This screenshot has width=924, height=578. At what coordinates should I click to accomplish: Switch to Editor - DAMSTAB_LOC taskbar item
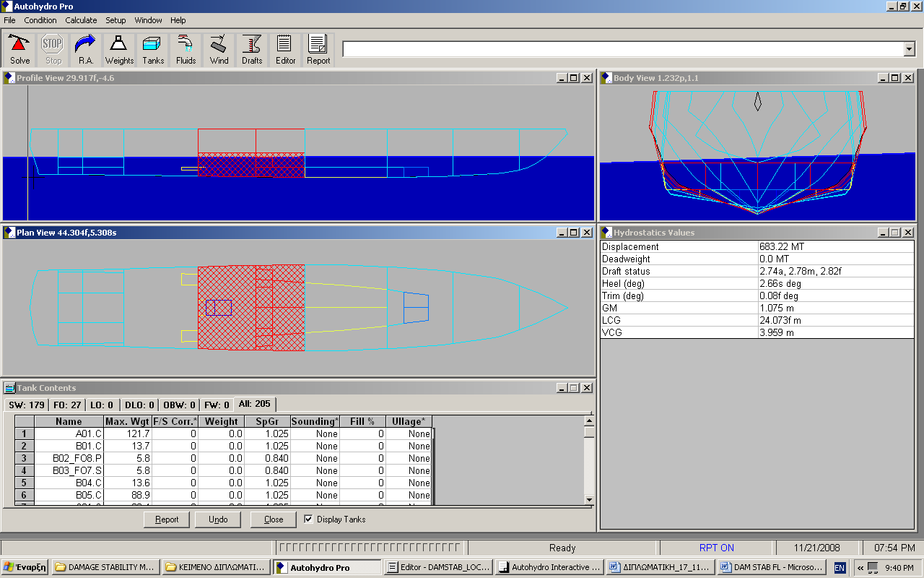[439, 567]
